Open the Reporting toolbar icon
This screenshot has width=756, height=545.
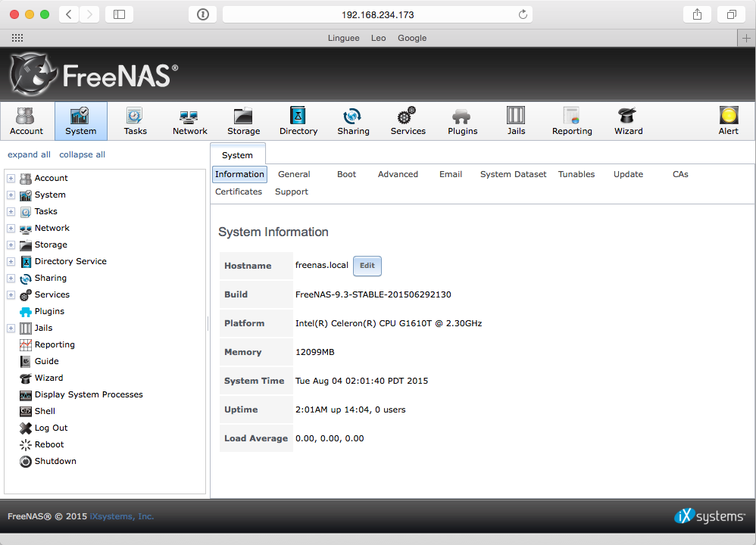pyautogui.click(x=572, y=121)
